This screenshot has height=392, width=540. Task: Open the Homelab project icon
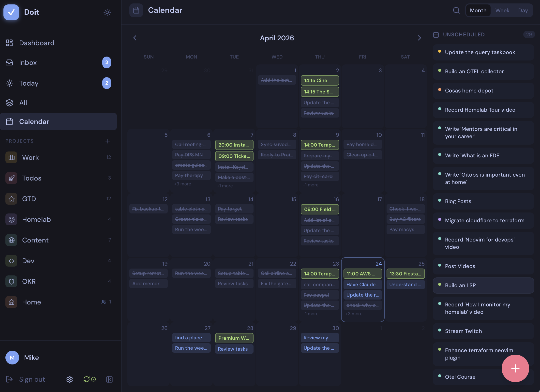click(11, 219)
